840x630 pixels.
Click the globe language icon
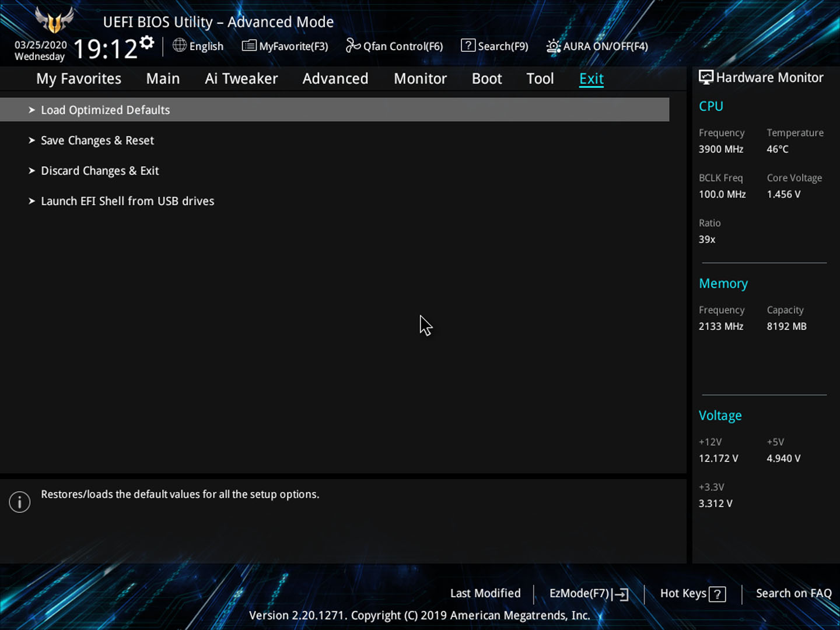tap(180, 45)
